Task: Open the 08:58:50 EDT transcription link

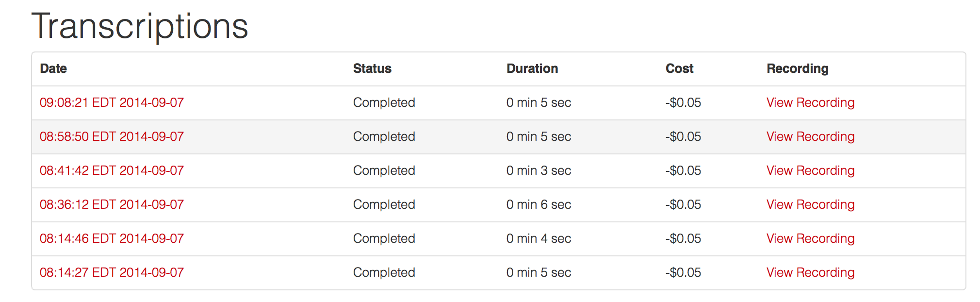Action: point(112,136)
